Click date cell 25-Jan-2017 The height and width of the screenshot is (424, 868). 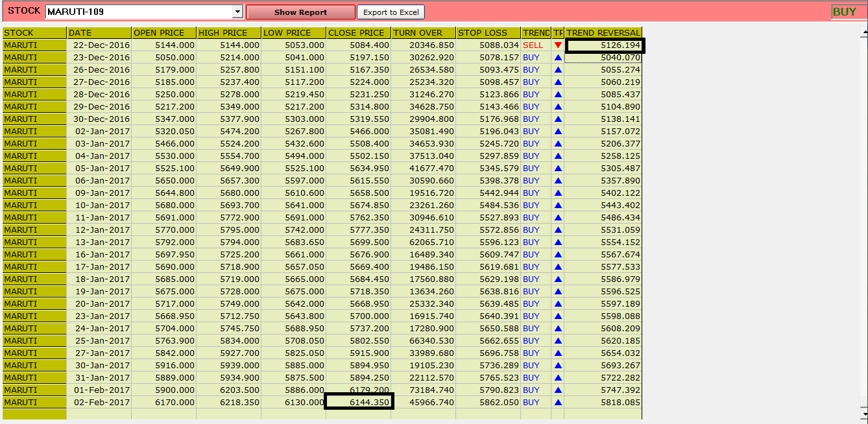(x=99, y=341)
